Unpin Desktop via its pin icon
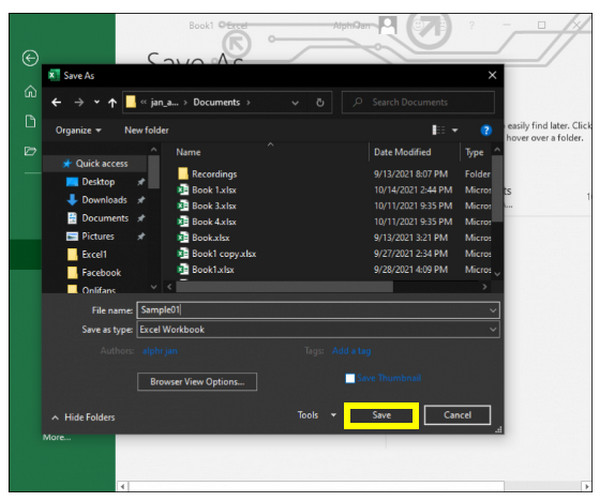600x502 pixels. pyautogui.click(x=141, y=182)
